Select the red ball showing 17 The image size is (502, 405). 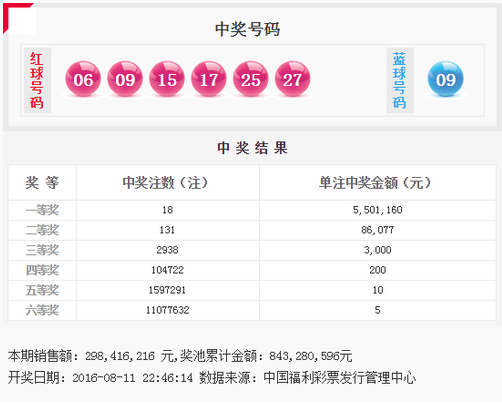pyautogui.click(x=209, y=79)
